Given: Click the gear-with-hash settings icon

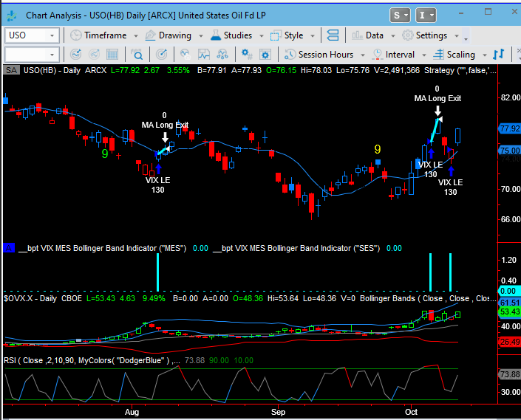Looking at the screenshot, I should tap(247, 55).
